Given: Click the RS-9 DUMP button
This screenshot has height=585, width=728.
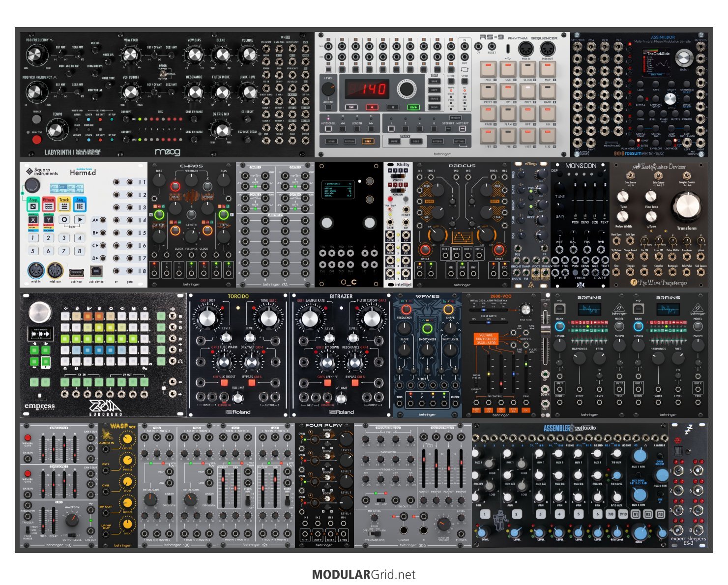Looking at the screenshot, I should [435, 107].
